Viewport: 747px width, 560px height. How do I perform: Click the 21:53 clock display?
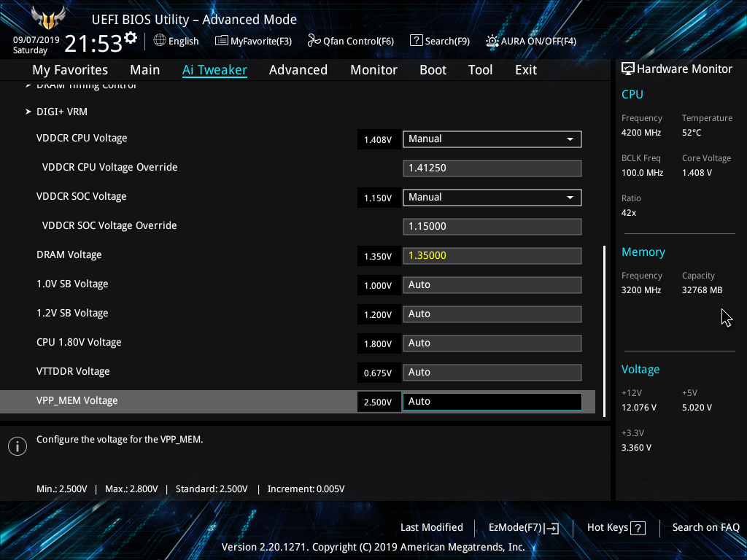[x=93, y=44]
